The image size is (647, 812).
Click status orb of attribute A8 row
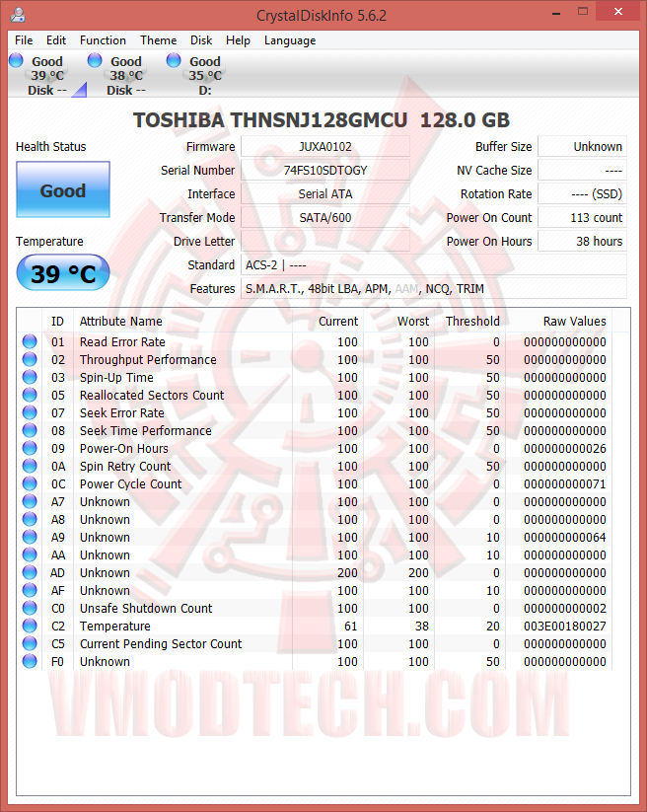click(x=30, y=519)
